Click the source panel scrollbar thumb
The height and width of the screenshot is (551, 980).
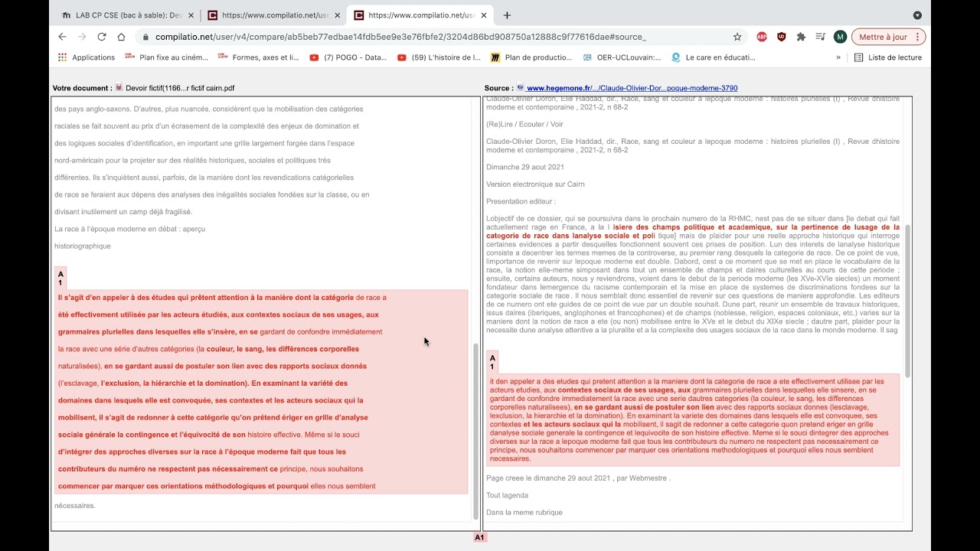(908, 301)
